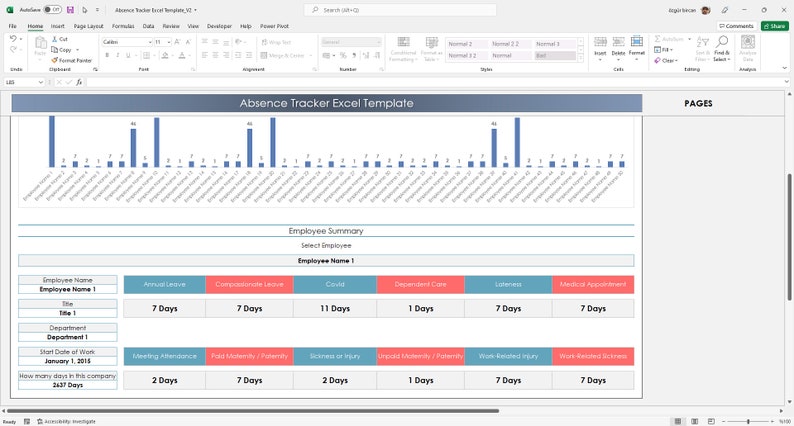Screen dimensions: 794x426
Task: Expand the cell styles gallery
Action: (581, 59)
